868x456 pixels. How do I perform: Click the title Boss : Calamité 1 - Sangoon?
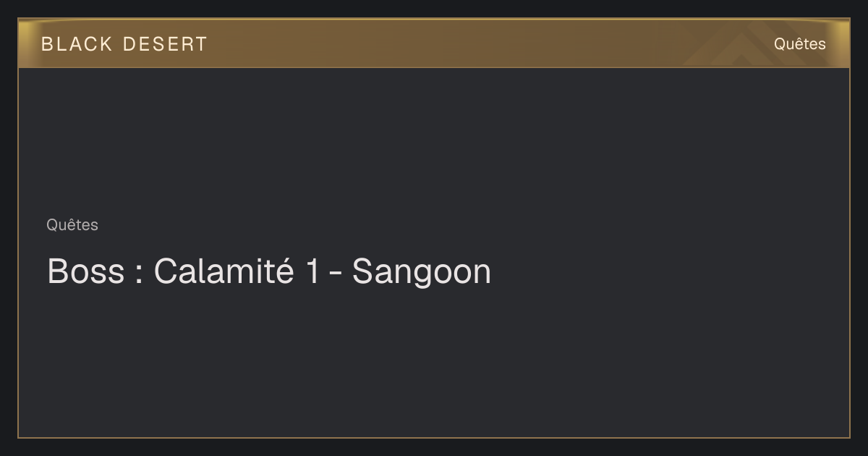tap(269, 271)
